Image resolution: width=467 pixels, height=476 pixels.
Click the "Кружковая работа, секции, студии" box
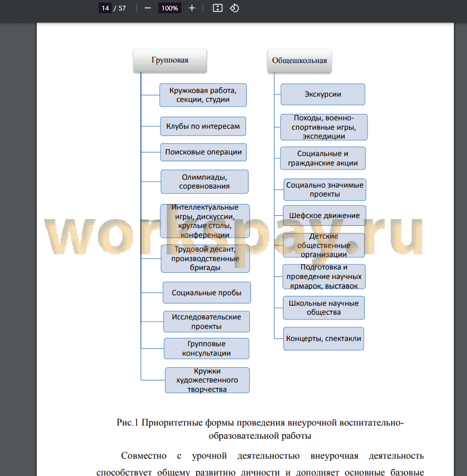click(x=203, y=95)
